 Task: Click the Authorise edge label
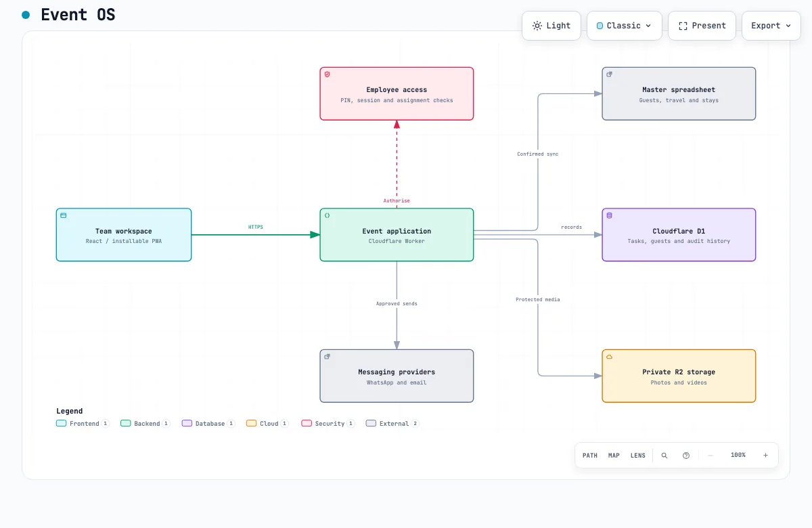coord(397,201)
